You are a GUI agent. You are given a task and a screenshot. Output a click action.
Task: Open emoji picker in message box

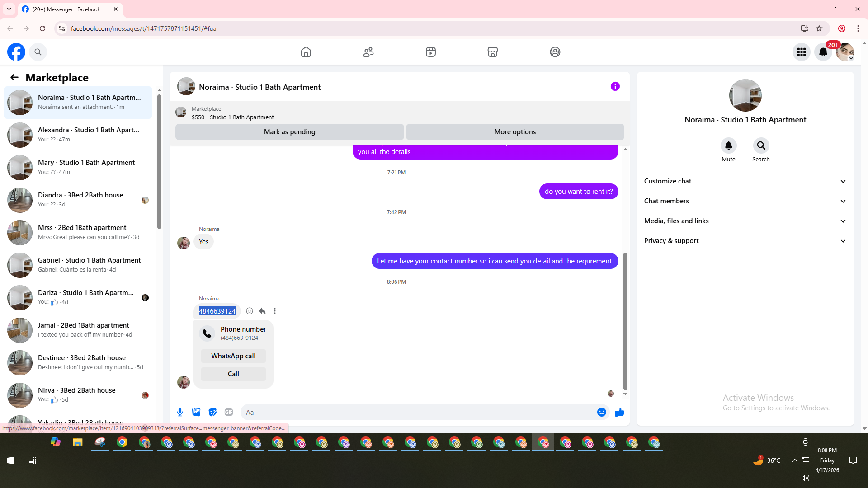(601, 412)
